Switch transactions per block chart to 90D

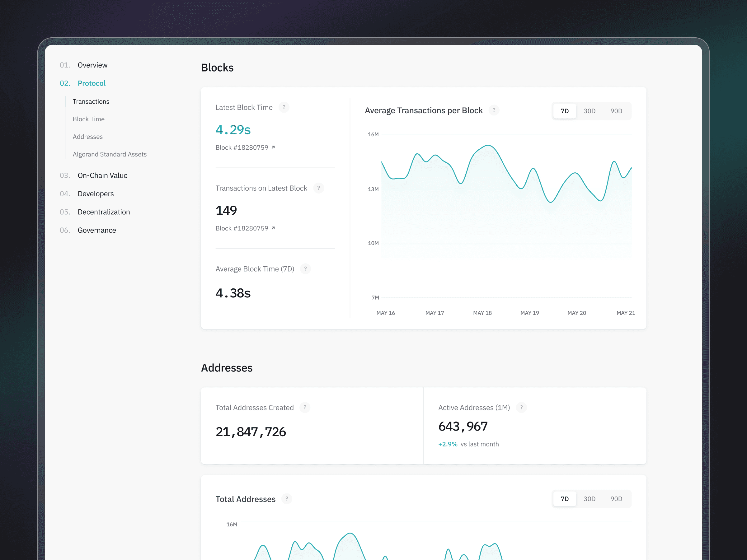point(616,111)
